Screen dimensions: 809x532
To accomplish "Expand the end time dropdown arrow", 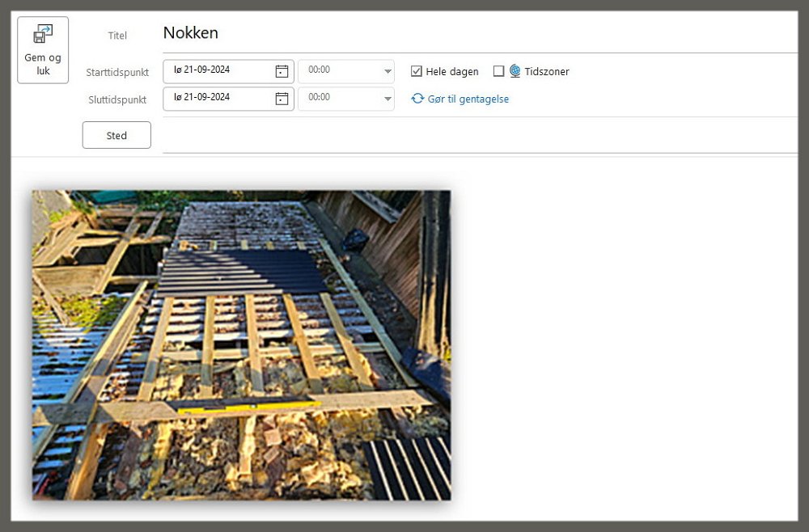I will coord(387,99).
